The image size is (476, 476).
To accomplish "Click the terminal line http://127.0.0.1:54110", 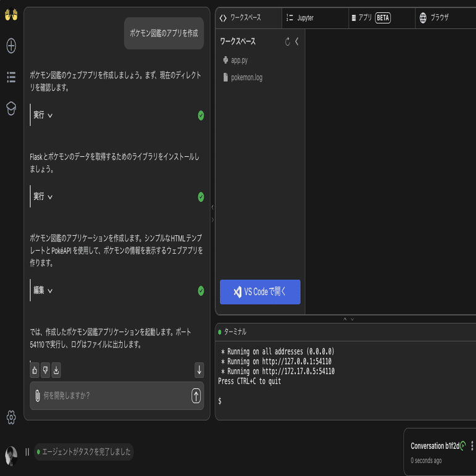I will point(296,362).
